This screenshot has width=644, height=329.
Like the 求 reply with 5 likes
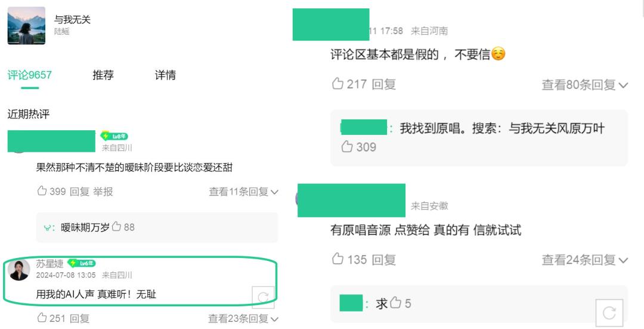[395, 304]
